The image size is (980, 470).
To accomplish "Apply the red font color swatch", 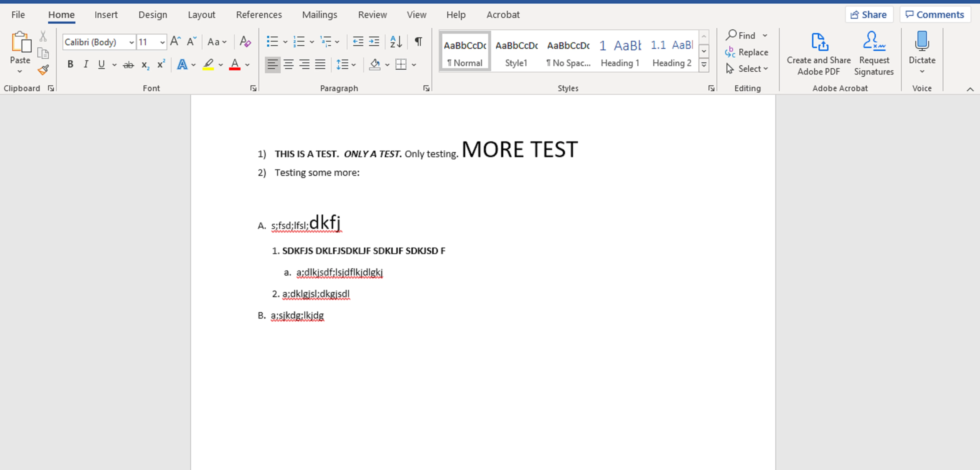I will pos(235,65).
